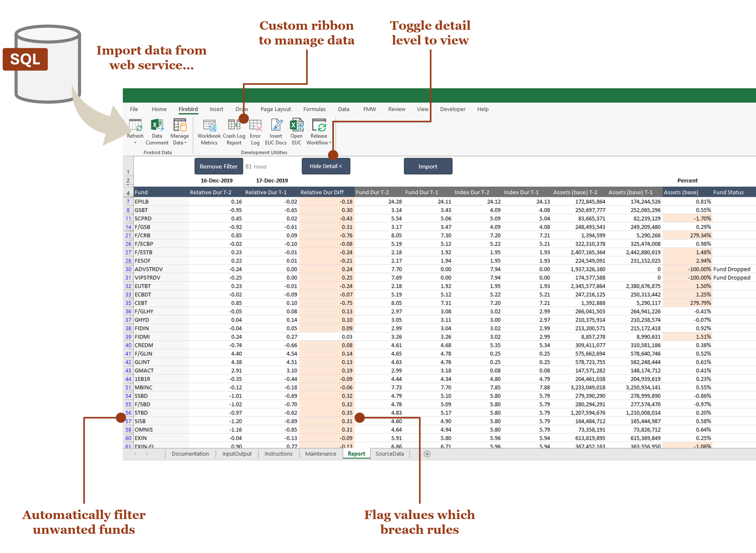Toggle to the SourceData worksheet view

point(390,453)
